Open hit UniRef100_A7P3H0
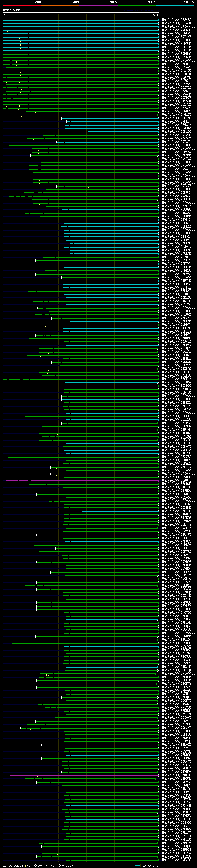 click(177, 43)
